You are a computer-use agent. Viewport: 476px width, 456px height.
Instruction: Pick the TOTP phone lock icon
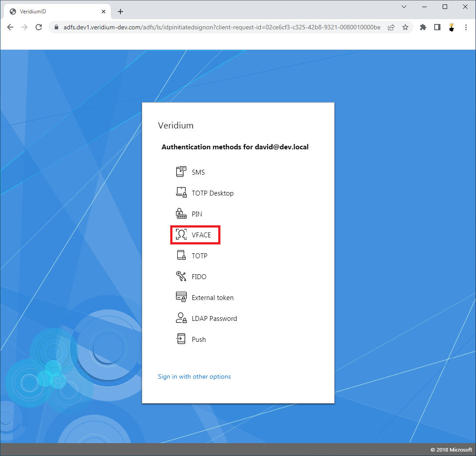(x=181, y=256)
